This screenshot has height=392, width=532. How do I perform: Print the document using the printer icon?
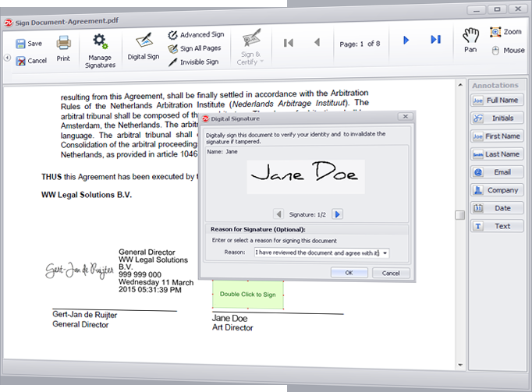63,44
